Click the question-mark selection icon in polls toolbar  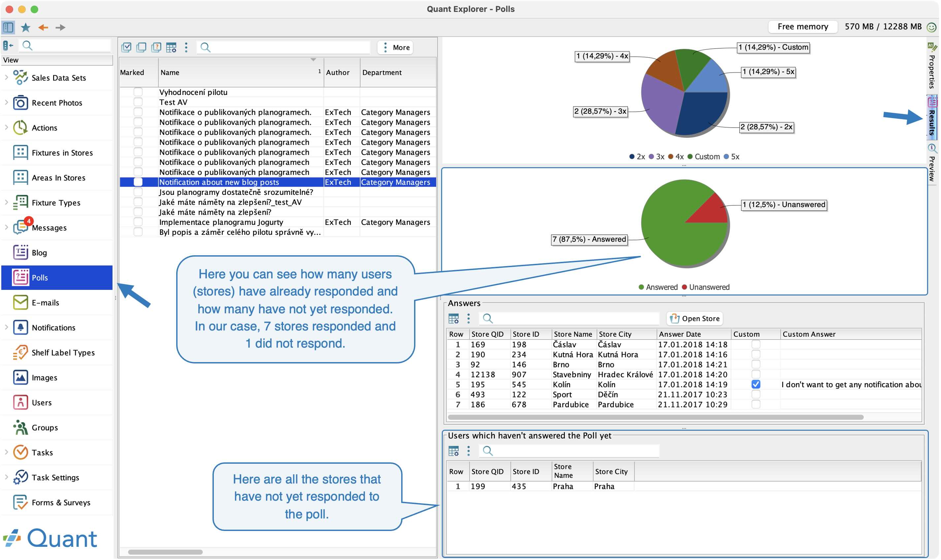click(156, 47)
